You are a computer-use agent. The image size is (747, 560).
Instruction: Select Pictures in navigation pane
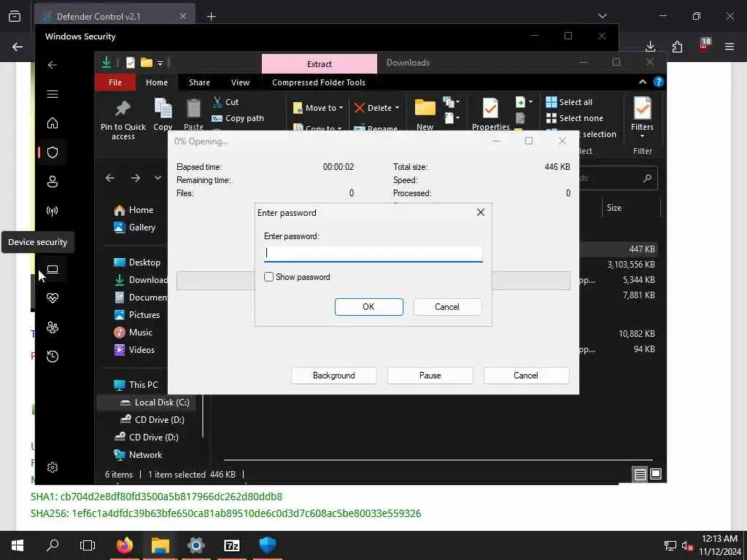tap(137, 315)
